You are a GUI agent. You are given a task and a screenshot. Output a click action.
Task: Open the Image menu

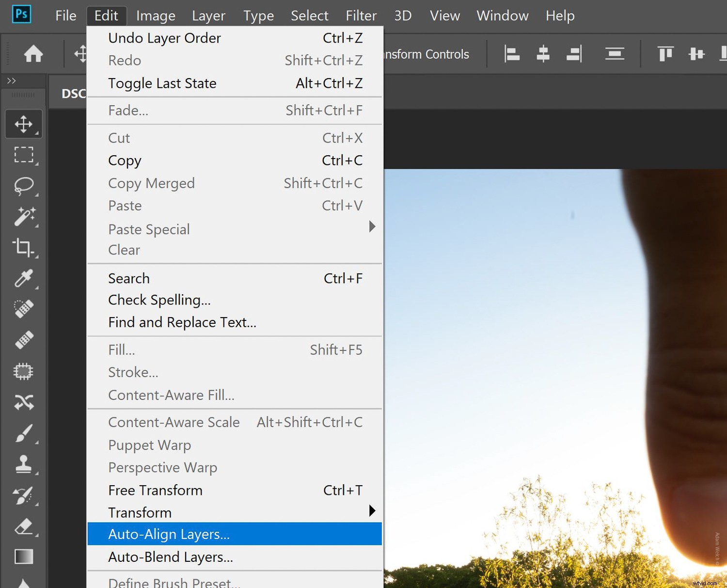155,16
